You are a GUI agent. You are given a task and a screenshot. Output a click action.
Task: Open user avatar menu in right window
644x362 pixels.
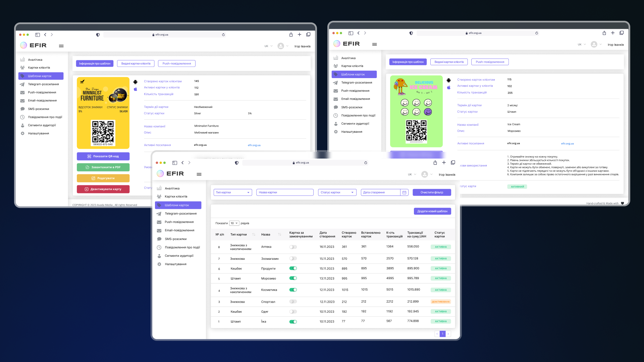596,45
